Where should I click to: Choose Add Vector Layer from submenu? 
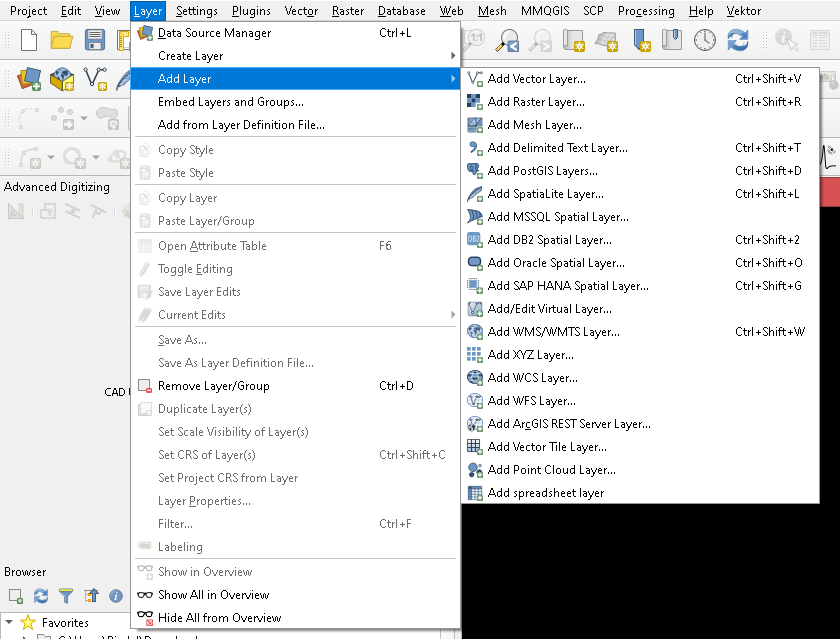[640, 79]
